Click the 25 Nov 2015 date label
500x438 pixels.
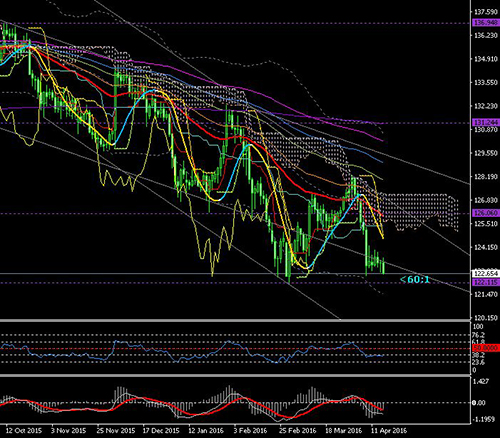click(x=116, y=430)
